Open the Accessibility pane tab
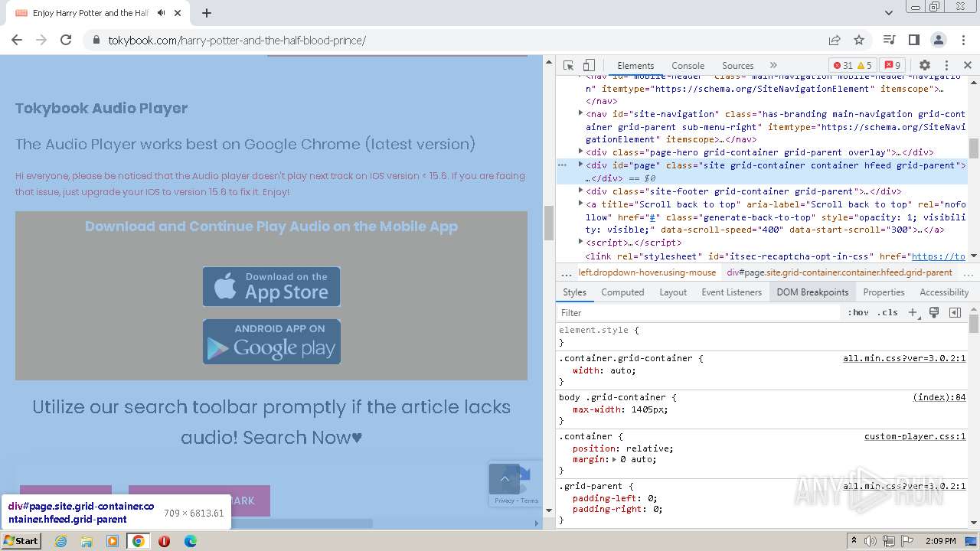 coord(944,292)
